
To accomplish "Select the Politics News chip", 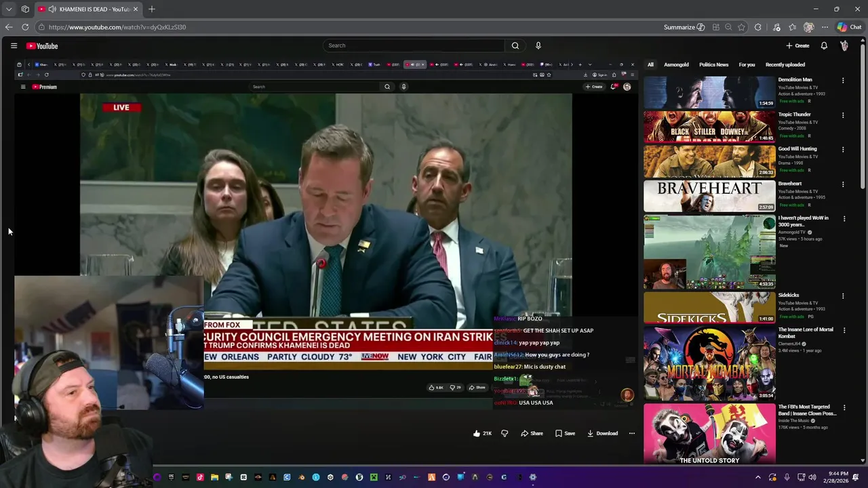I will point(713,64).
